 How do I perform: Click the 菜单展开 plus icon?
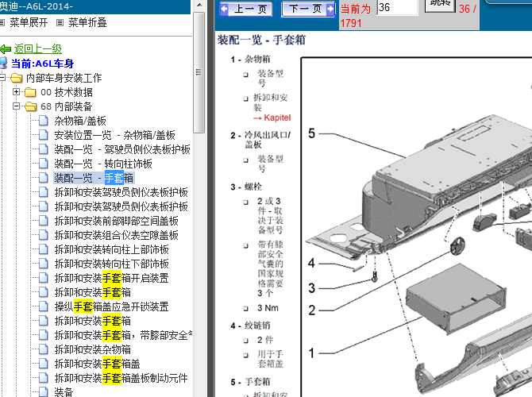click(x=2, y=23)
